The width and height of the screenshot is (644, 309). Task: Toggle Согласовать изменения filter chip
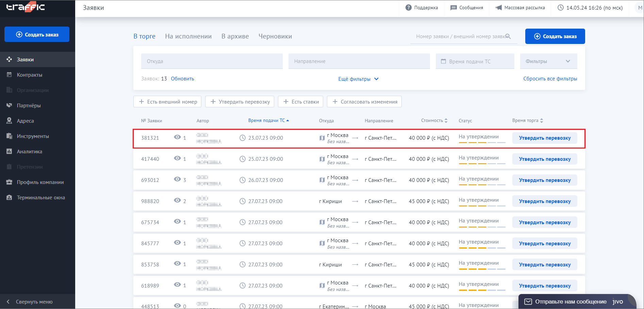coord(364,102)
